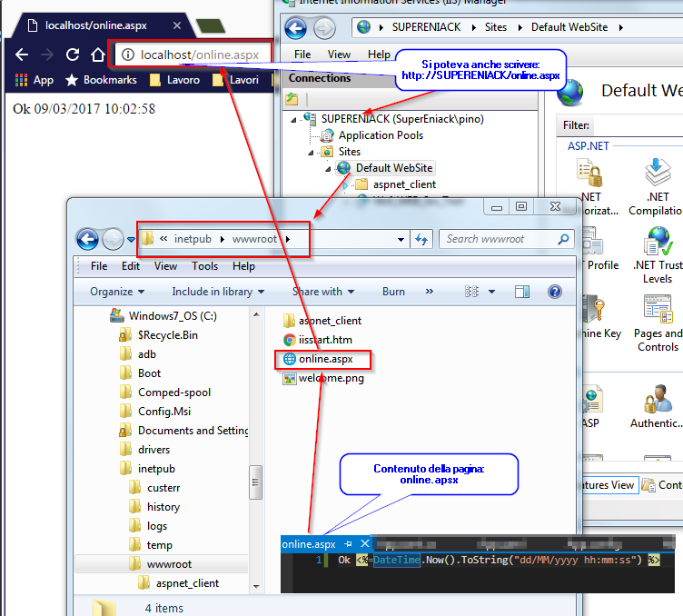Open the Lavori bookmark folder
The height and width of the screenshot is (616, 683).
235,80
